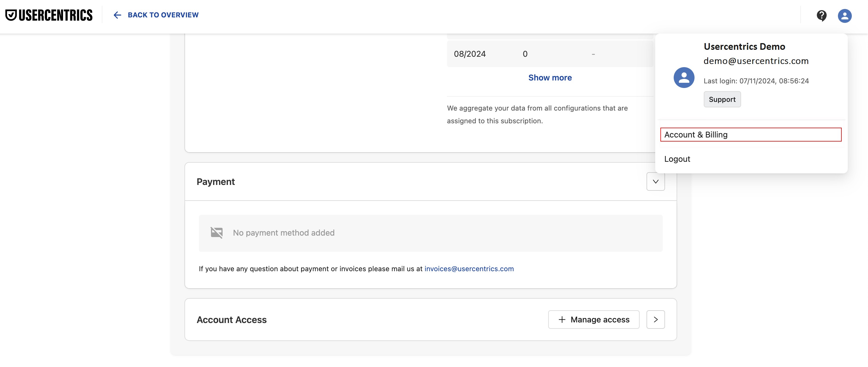Select Logout from the profile menu
Image resolution: width=868 pixels, height=367 pixels.
pos(677,159)
